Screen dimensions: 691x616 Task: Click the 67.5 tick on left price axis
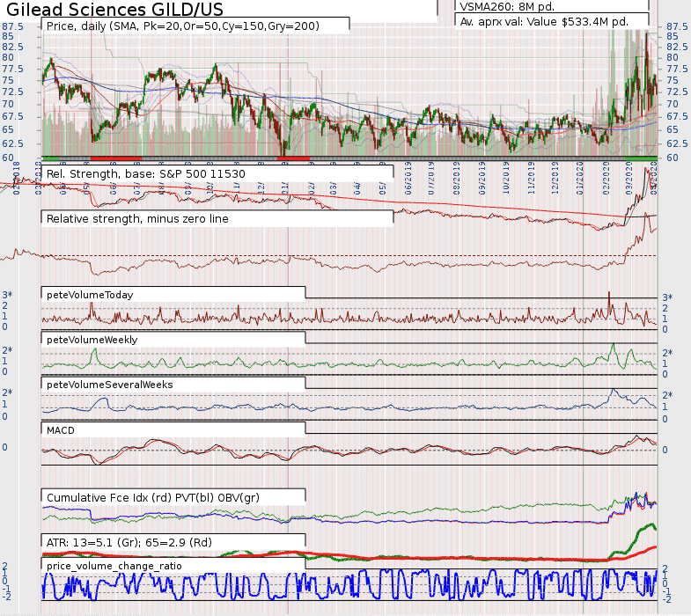(12, 117)
